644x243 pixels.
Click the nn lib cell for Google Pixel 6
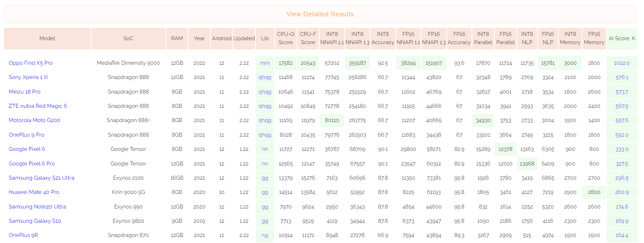pos(265,149)
